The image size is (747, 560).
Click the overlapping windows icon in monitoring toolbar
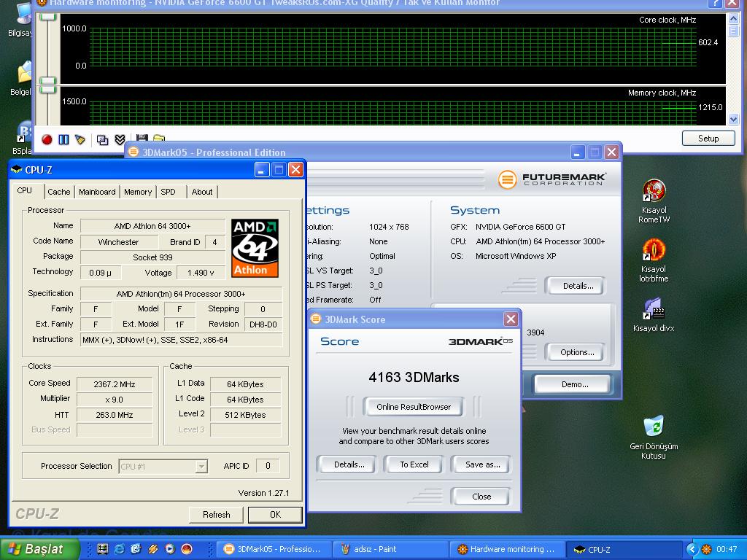pyautogui.click(x=102, y=140)
